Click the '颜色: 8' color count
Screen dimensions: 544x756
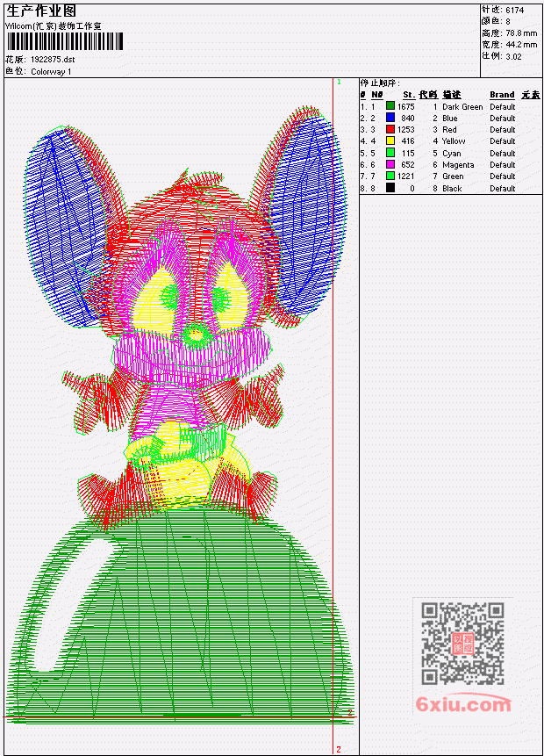(496, 21)
